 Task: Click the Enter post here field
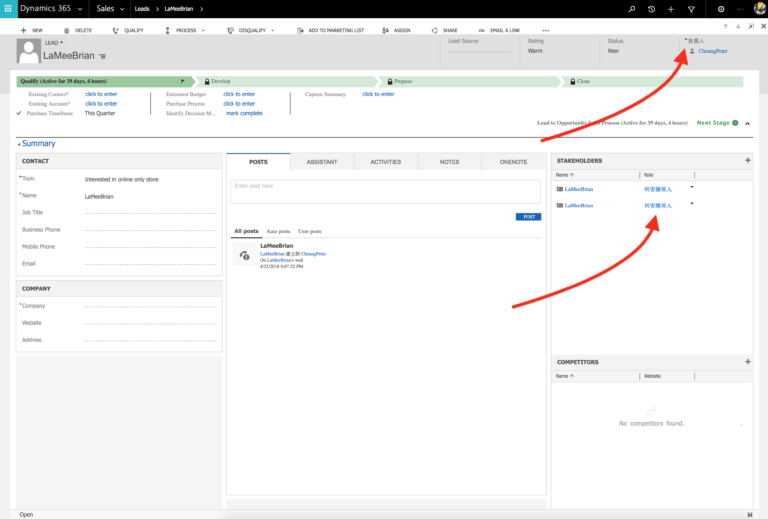point(385,191)
